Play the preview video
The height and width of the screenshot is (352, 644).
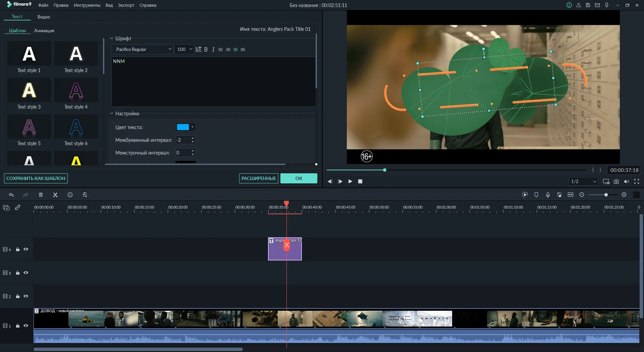(x=350, y=181)
